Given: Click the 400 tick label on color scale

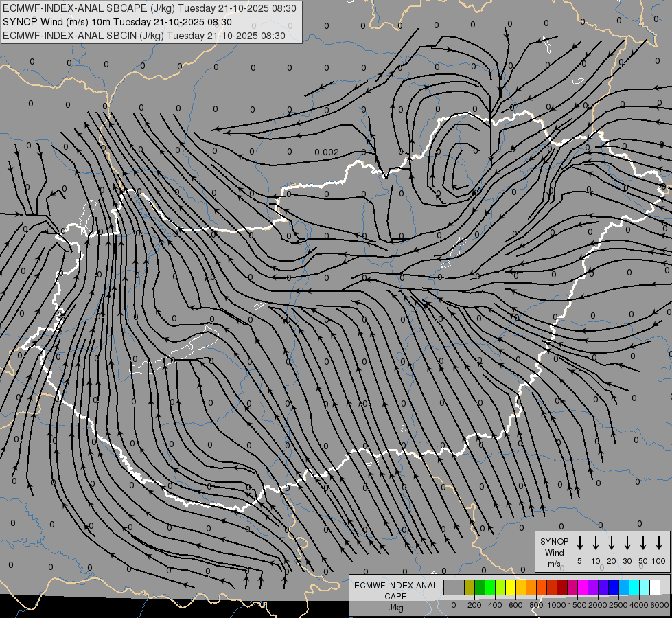Looking at the screenshot, I should (495, 605).
